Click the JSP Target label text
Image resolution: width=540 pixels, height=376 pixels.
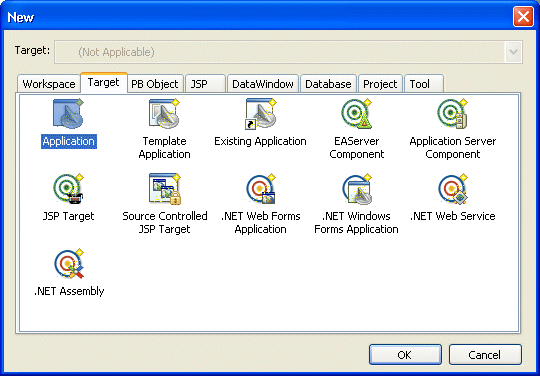click(x=69, y=216)
